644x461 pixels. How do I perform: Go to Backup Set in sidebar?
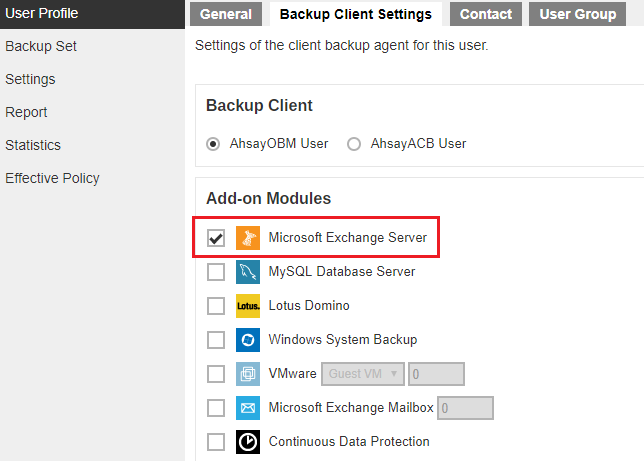point(41,46)
